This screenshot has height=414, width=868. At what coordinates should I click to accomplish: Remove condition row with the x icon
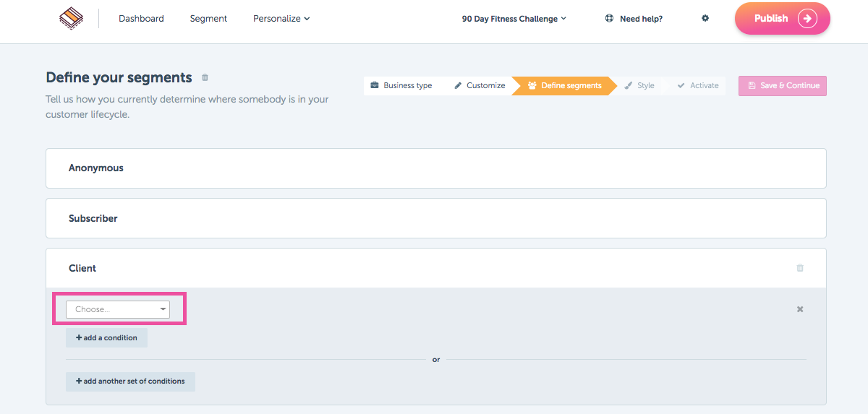tap(800, 309)
